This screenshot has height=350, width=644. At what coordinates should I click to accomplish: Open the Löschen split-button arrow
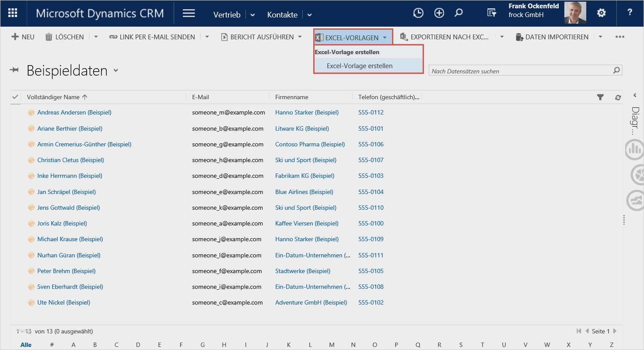96,37
